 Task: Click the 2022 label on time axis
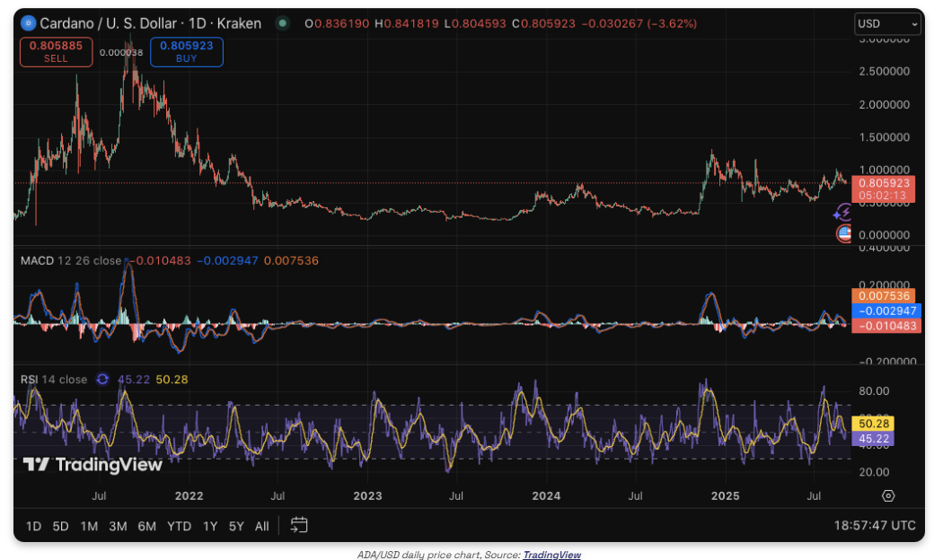189,495
